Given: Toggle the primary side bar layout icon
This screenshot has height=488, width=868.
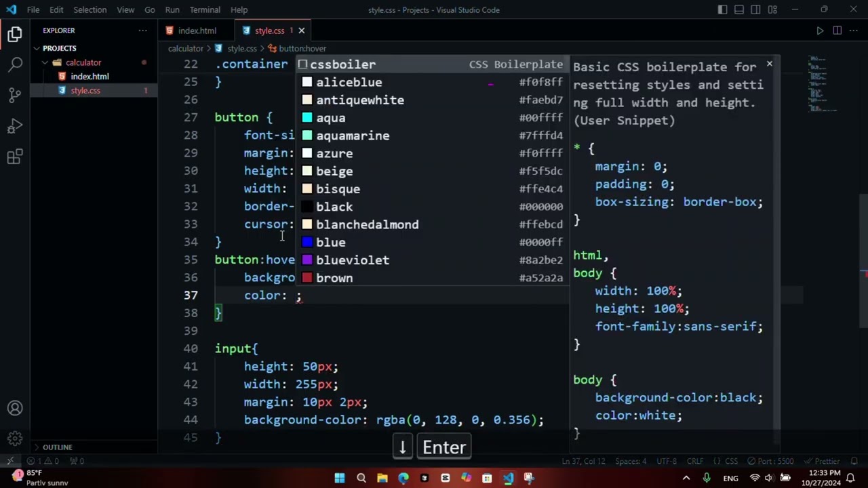Looking at the screenshot, I should coord(723,9).
